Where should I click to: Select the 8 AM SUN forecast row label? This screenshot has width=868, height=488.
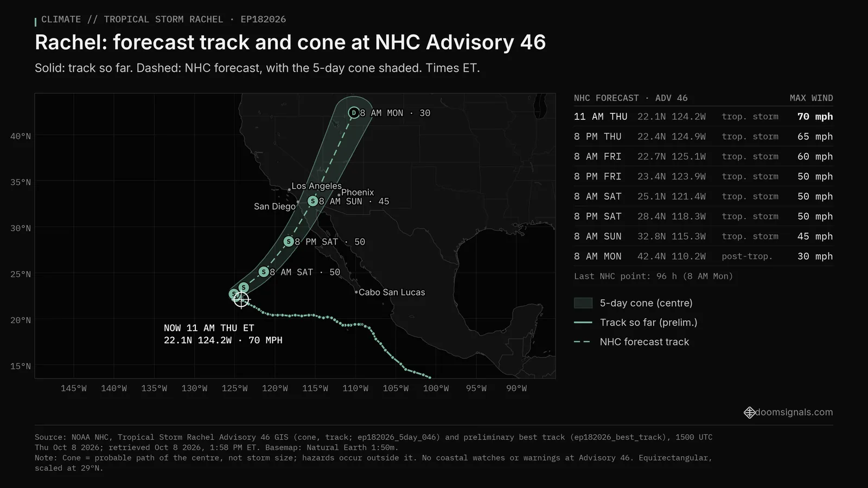pyautogui.click(x=598, y=236)
